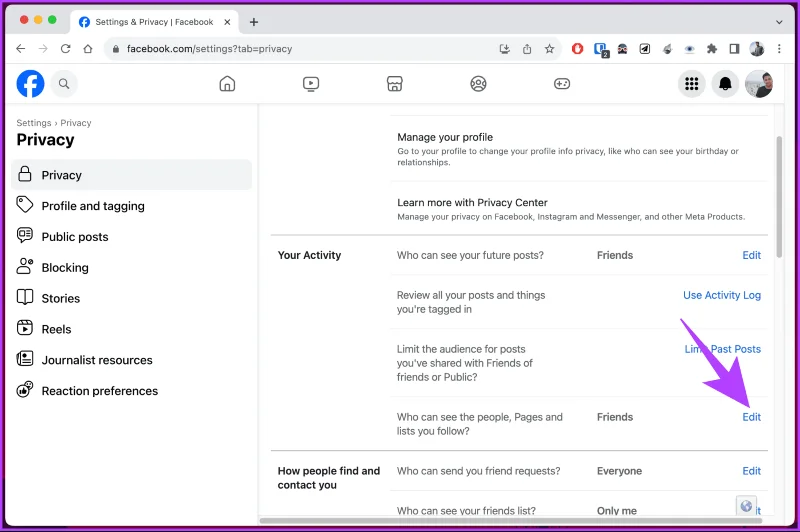Viewport: 800px width, 532px height.
Task: Open the red Opera-style extension icon
Action: point(577,49)
